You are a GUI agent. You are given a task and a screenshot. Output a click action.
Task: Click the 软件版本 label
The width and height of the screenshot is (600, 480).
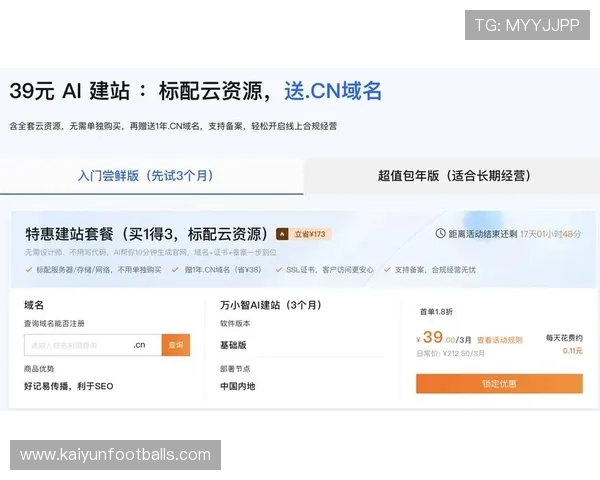tap(235, 323)
